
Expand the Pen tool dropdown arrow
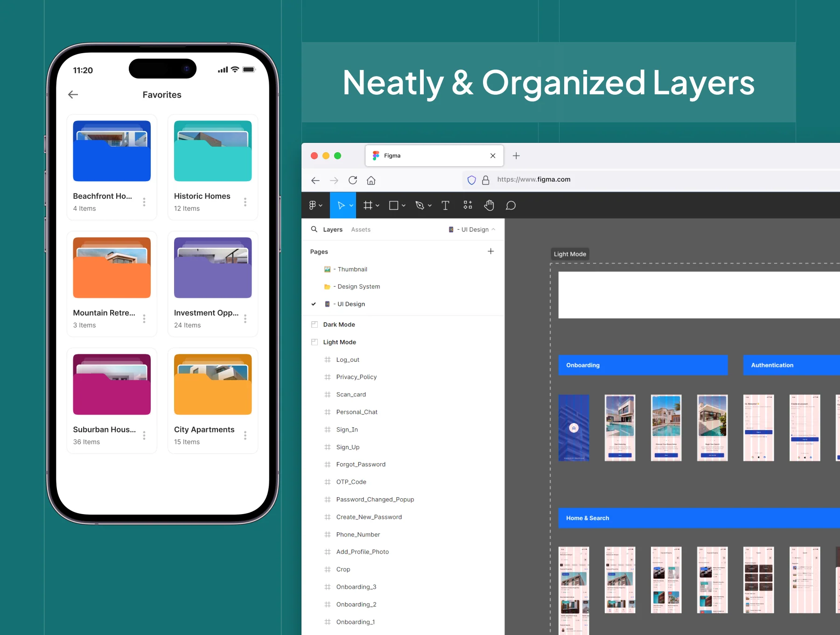pyautogui.click(x=430, y=206)
